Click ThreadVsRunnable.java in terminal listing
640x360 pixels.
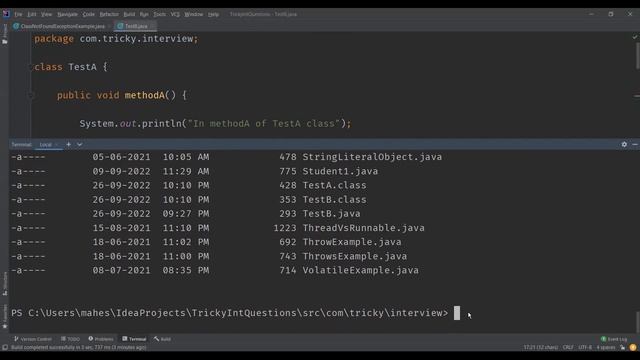(x=363, y=228)
